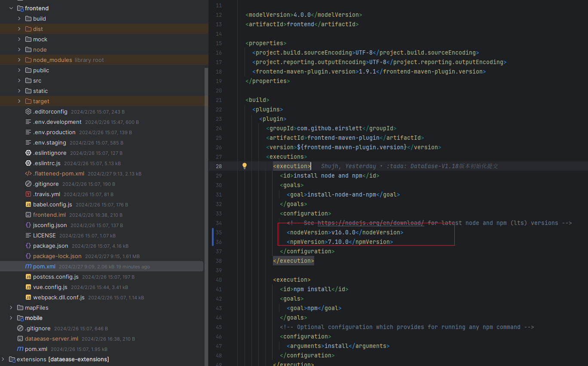Click the .eslintignore file icon

pyautogui.click(x=28, y=153)
